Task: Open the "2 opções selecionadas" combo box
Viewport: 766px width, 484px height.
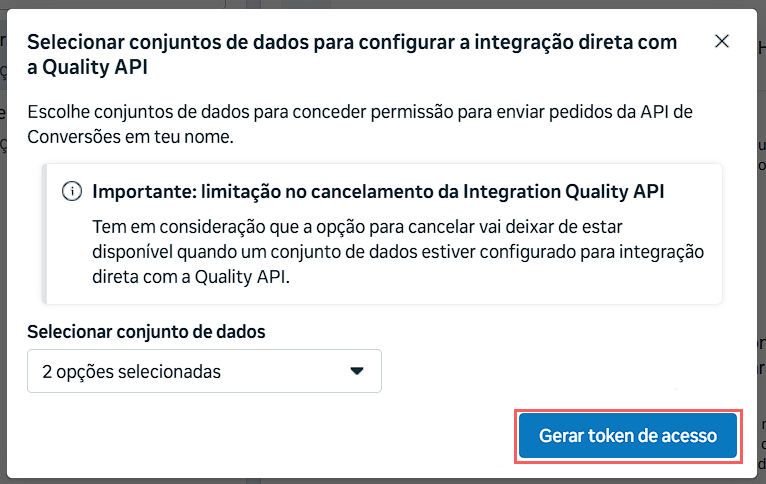Action: click(x=204, y=371)
